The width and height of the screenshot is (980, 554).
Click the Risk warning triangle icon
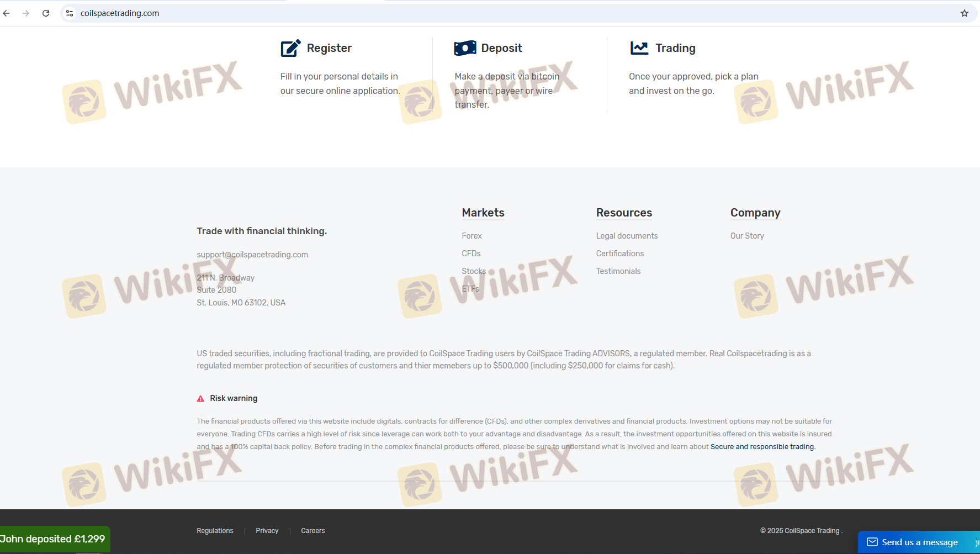(x=200, y=399)
